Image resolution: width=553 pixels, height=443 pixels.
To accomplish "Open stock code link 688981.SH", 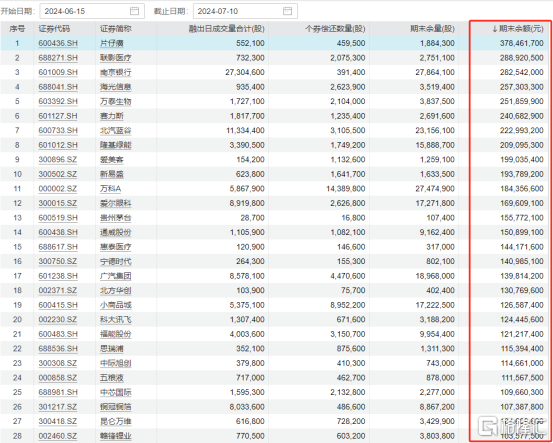I will click(58, 392).
